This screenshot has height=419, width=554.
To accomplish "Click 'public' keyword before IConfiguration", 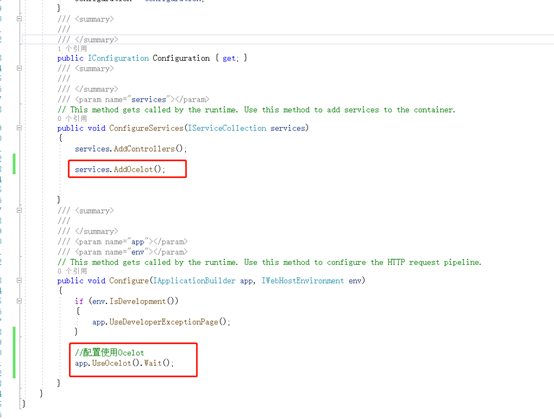I will 70,58.
